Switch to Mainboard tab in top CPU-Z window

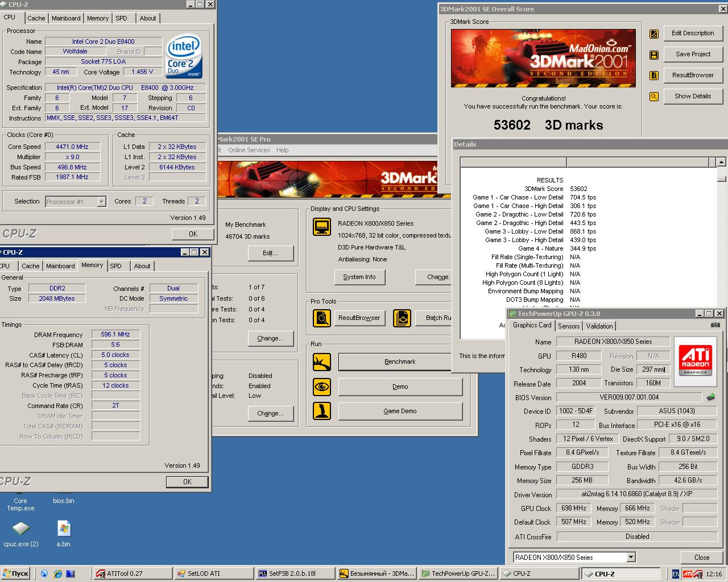coord(66,18)
